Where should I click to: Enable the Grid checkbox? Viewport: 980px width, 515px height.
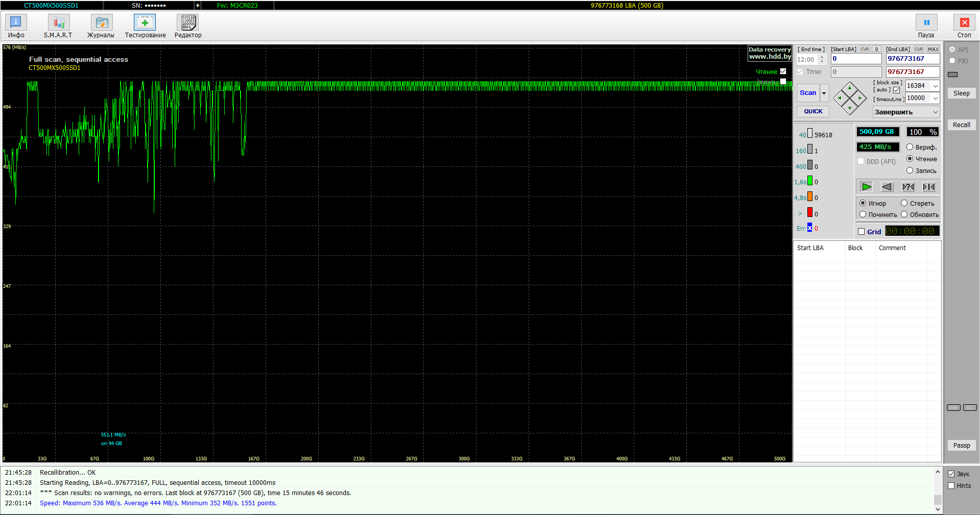click(x=862, y=232)
